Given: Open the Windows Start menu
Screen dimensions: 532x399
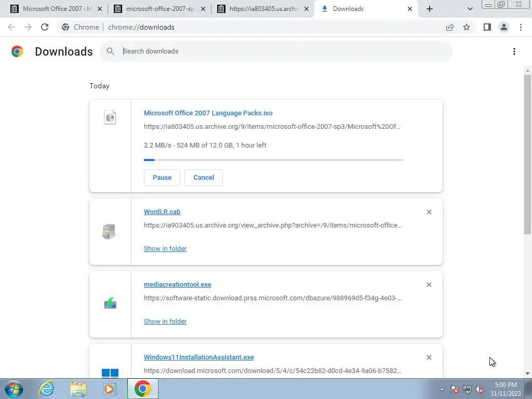Looking at the screenshot, I should coord(14,389).
